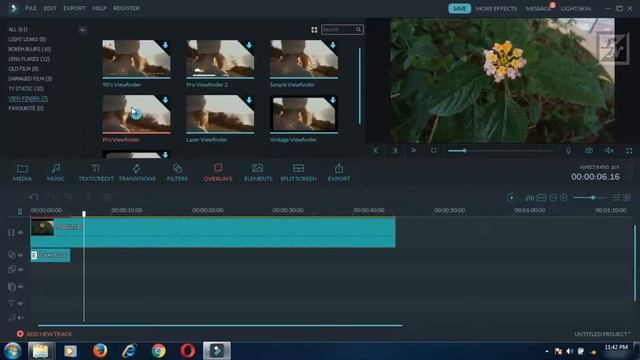640x360 pixels.
Task: Click the preview progress slider
Action: pos(501,151)
